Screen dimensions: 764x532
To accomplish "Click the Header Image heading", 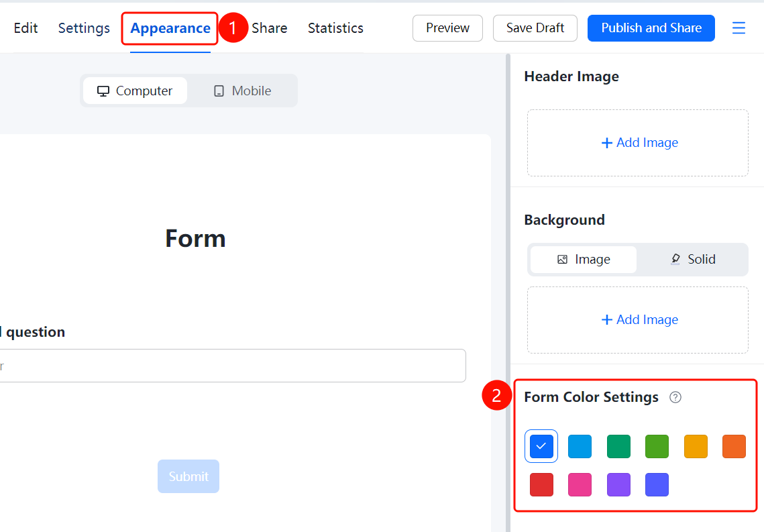I will [571, 76].
